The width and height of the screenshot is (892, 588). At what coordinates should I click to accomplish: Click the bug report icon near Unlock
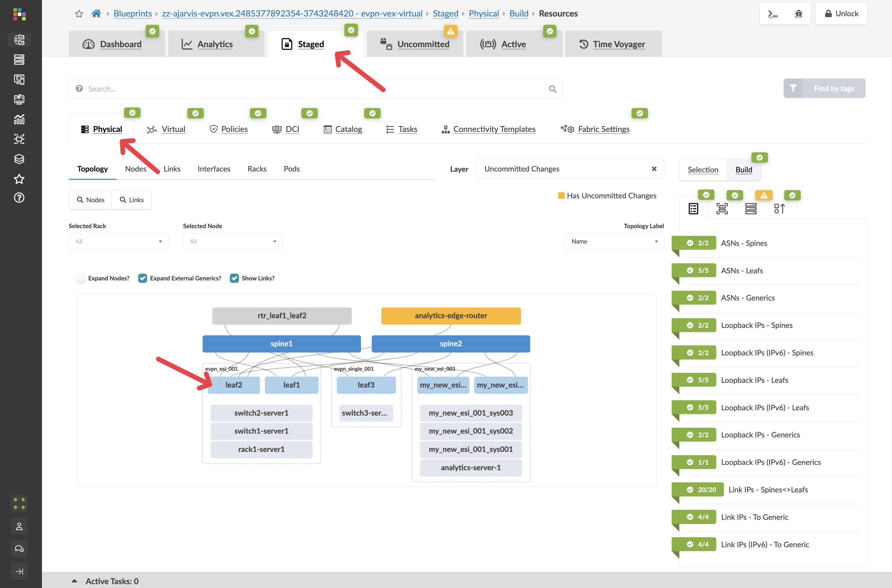tap(799, 14)
